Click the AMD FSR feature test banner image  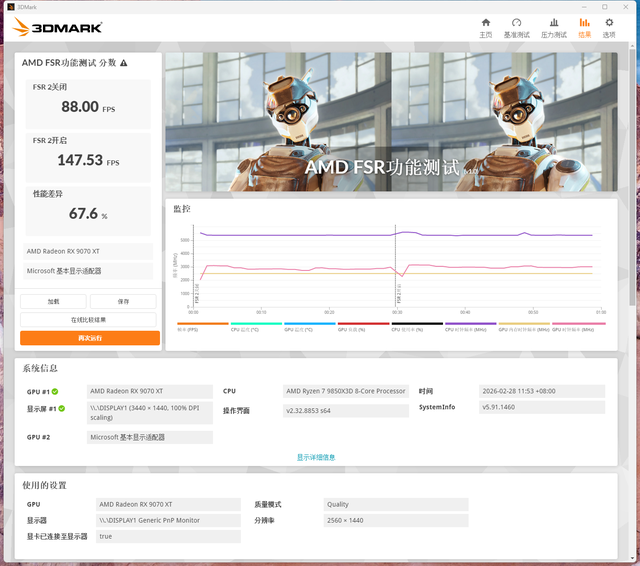(x=391, y=122)
